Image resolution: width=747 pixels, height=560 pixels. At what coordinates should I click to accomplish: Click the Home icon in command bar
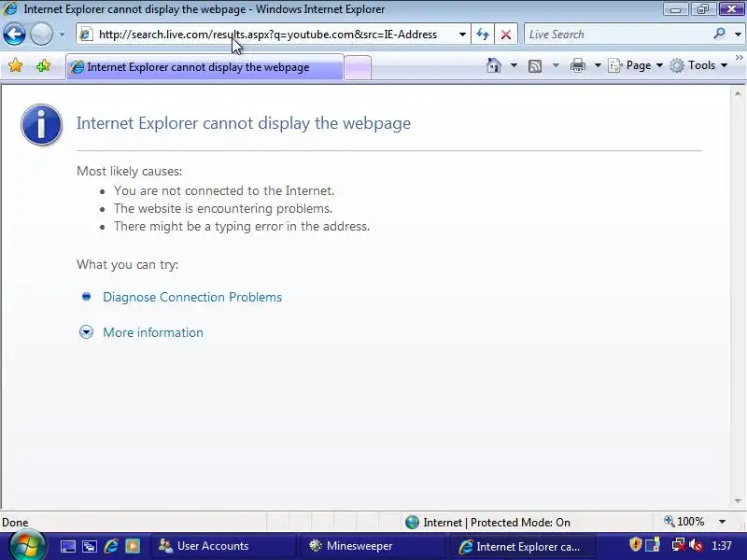tap(494, 65)
